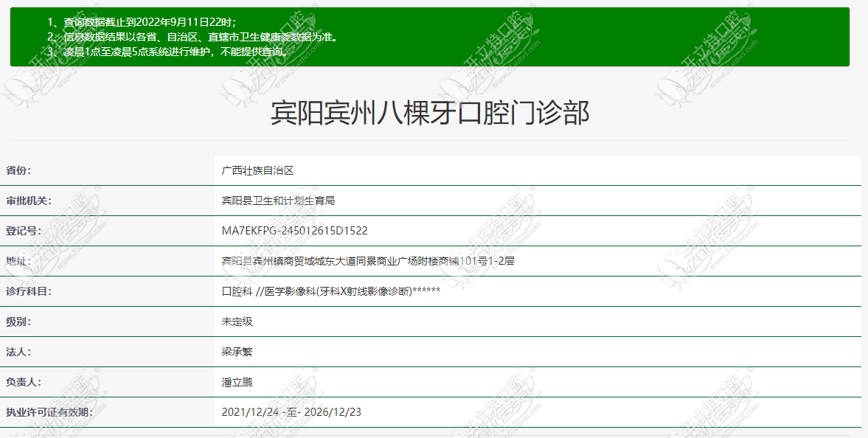Click notice line 凌晨1点至凌晨5点系统进行维护
Viewport: 868px width, 438px height.
[168, 52]
